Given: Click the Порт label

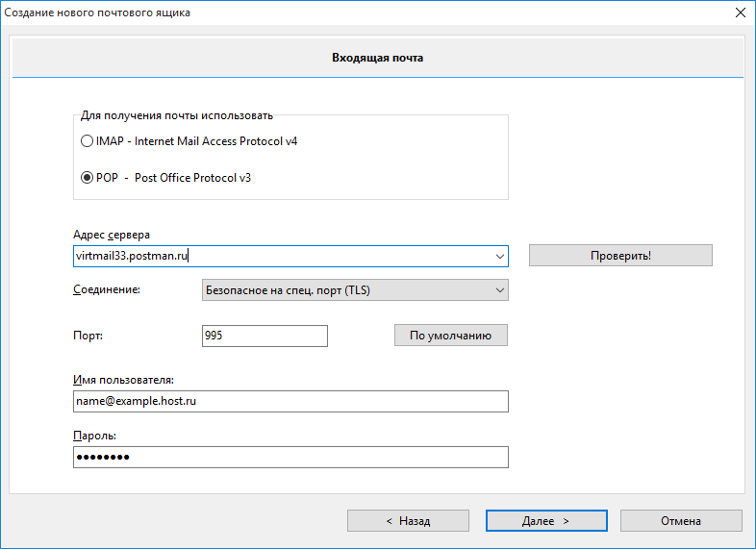Looking at the screenshot, I should [x=88, y=336].
